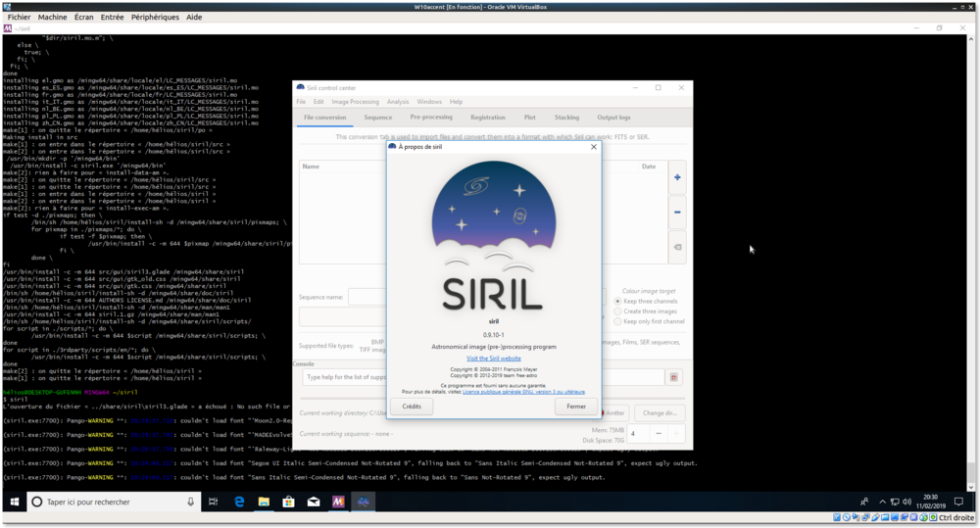Click the Change dir... button

660,413
